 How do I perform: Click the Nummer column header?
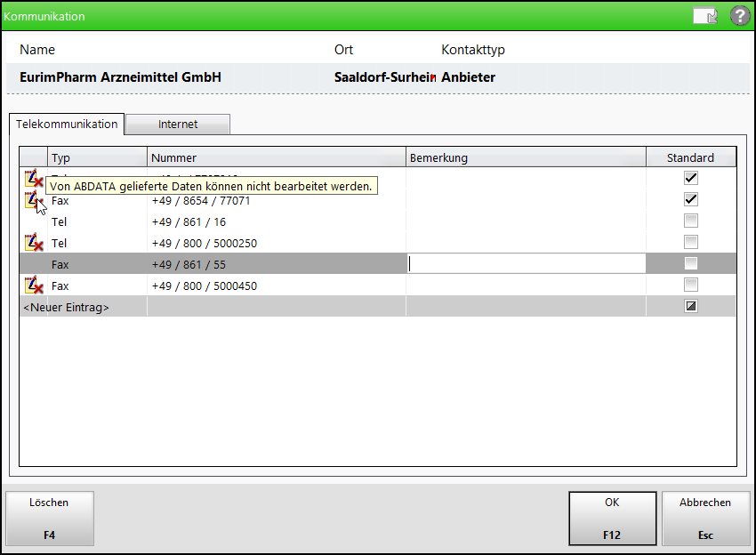point(277,157)
